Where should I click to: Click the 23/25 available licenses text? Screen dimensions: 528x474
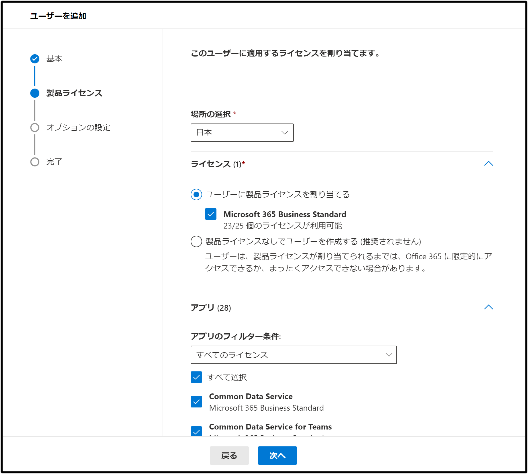283,226
